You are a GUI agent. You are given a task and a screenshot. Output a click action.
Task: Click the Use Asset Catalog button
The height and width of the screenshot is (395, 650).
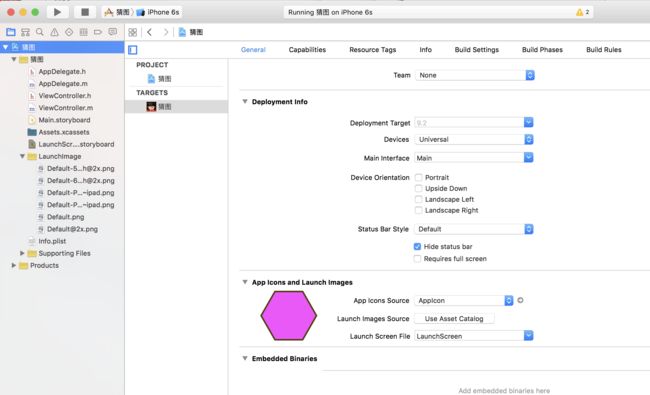click(x=454, y=319)
